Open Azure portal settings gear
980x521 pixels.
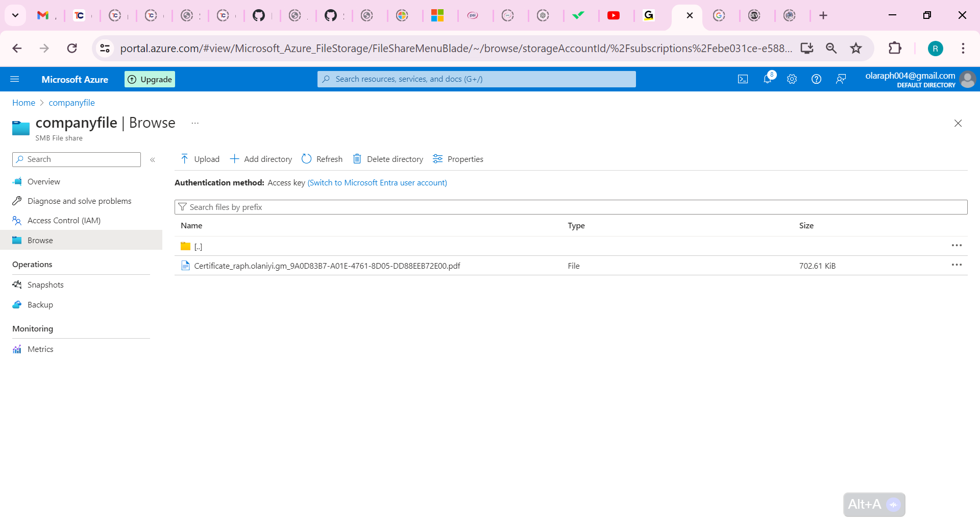792,79
